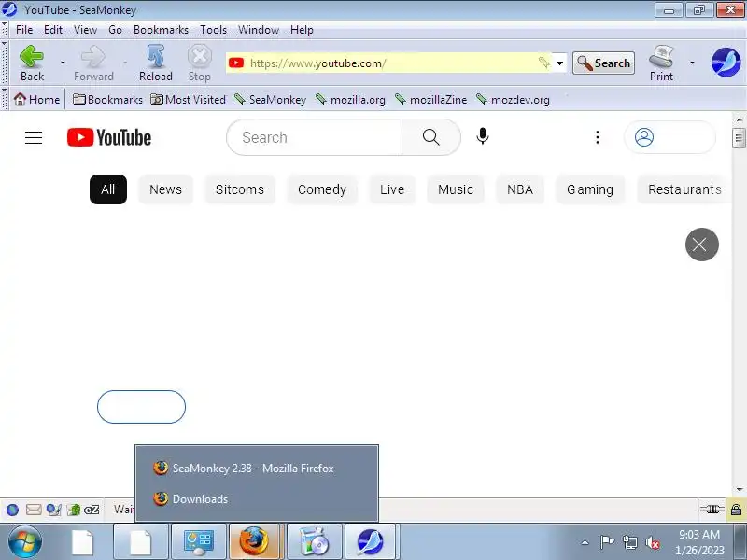Select the All filter chip

click(108, 189)
